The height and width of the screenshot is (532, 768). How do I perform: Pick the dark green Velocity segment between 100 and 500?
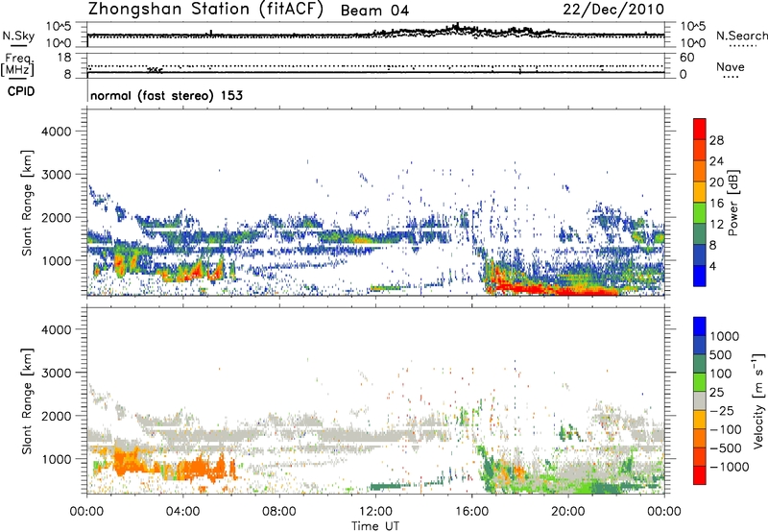[x=700, y=364]
